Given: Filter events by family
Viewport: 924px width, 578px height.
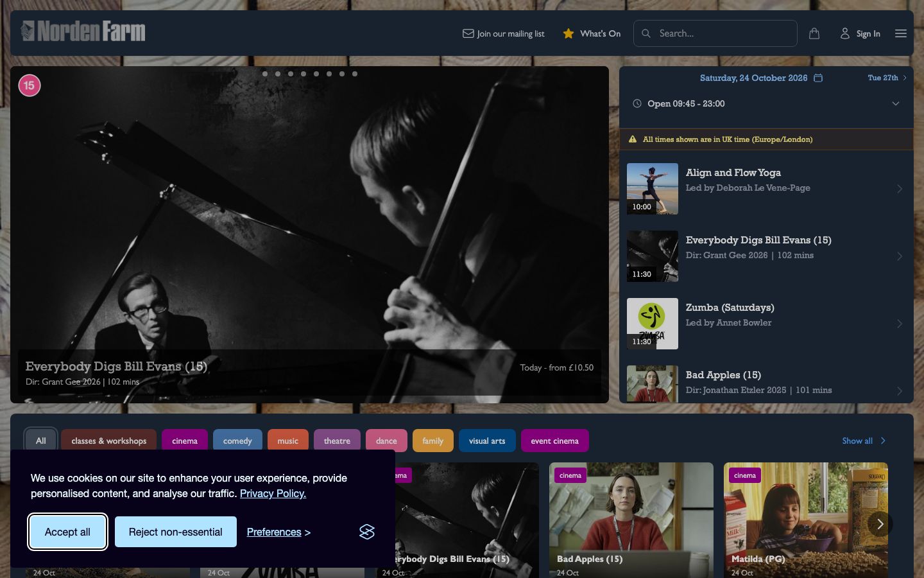Looking at the screenshot, I should [433, 441].
